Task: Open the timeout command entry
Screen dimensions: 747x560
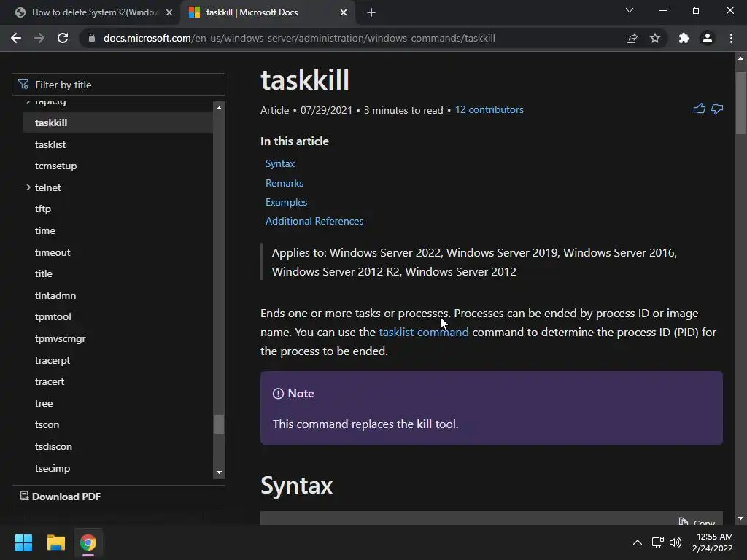Action: [53, 252]
